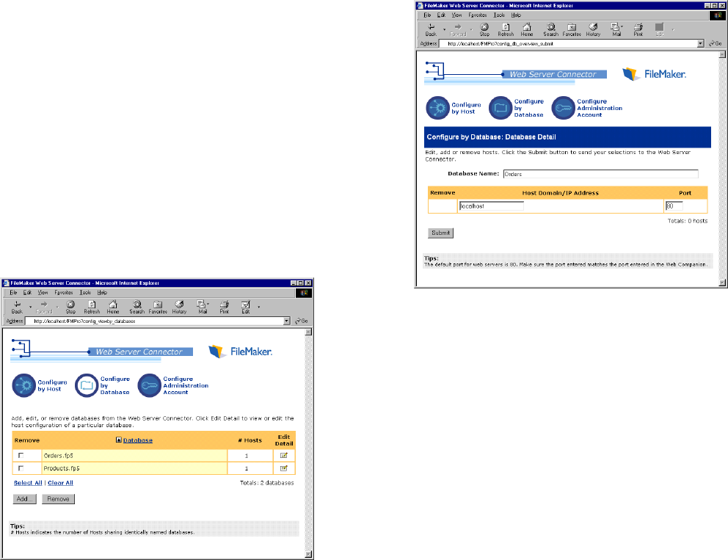This screenshot has height=560, width=728.
Task: Click Refresh icon in database list window
Action: tap(92, 307)
